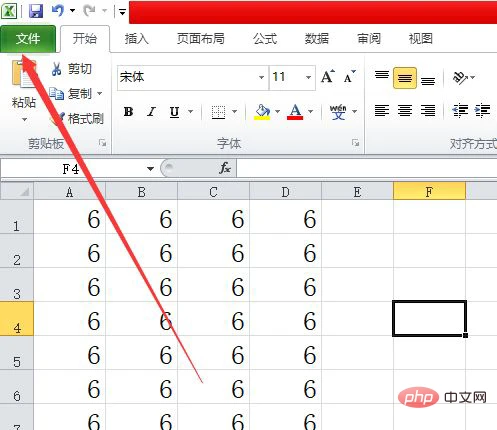Viewport: 497px width, 430px height.
Task: Toggle Bold formatting
Action: tap(129, 112)
